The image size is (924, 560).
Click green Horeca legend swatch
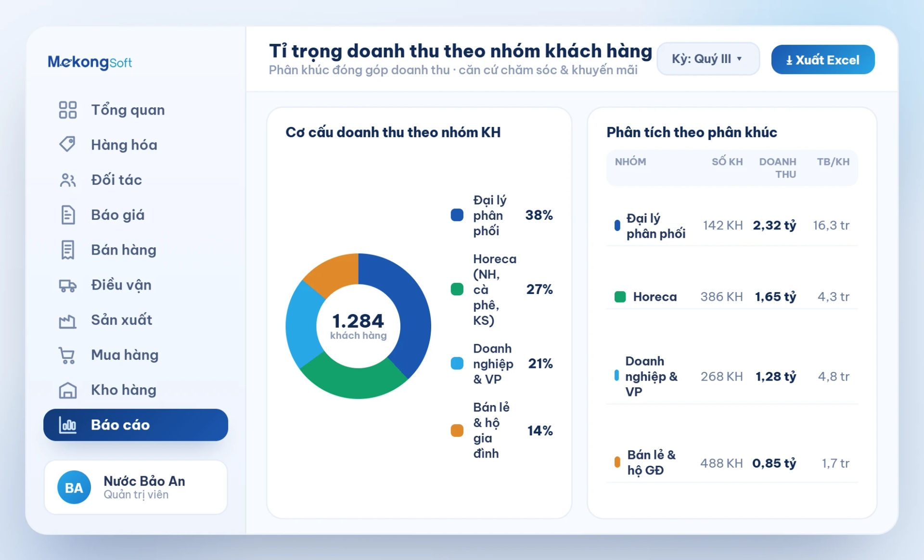[x=457, y=289]
